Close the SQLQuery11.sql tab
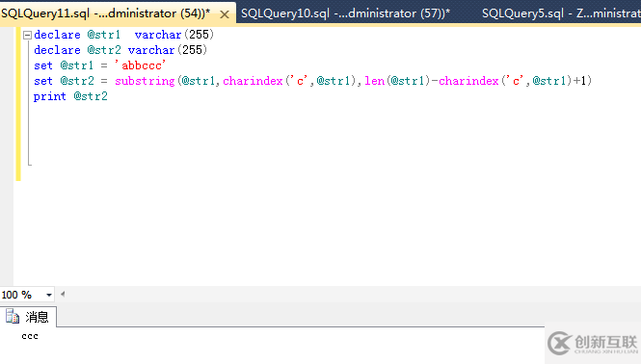 point(224,14)
